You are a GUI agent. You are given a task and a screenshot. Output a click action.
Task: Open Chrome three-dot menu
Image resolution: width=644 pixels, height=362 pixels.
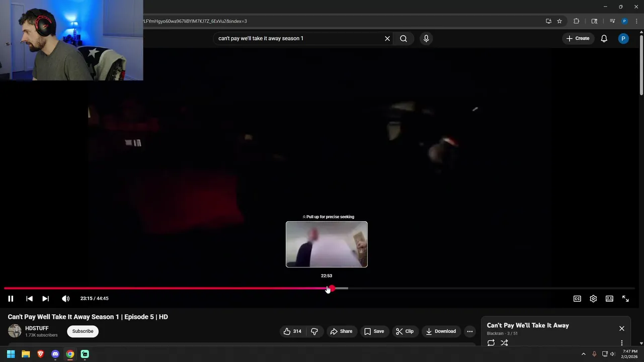pyautogui.click(x=636, y=21)
